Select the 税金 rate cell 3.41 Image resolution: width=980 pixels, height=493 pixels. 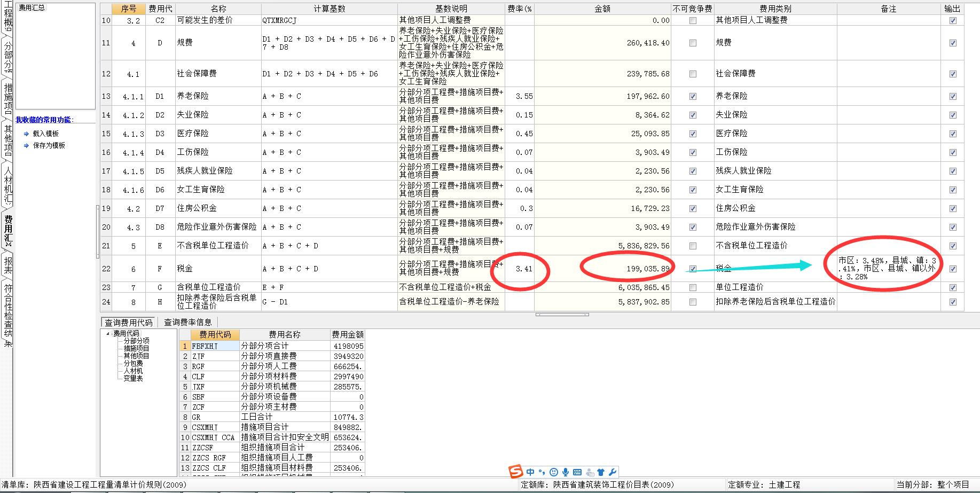click(x=519, y=269)
